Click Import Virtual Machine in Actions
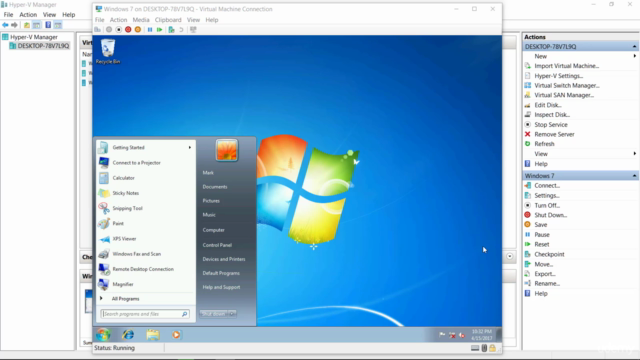This screenshot has width=640, height=360. [x=567, y=66]
